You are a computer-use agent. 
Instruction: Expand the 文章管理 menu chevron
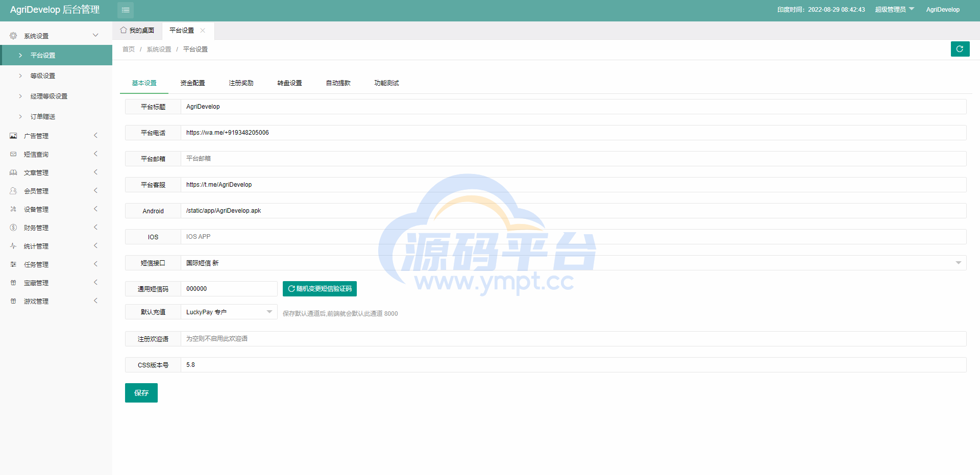pos(95,172)
